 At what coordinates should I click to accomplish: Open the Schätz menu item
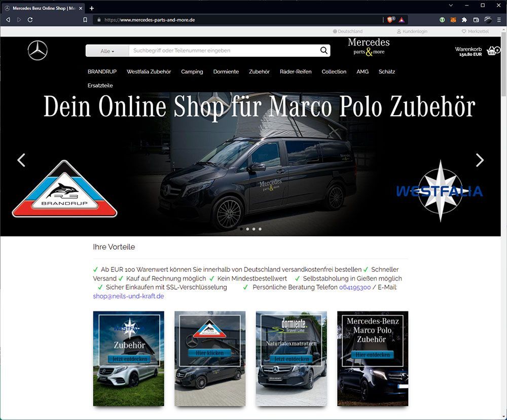[387, 72]
